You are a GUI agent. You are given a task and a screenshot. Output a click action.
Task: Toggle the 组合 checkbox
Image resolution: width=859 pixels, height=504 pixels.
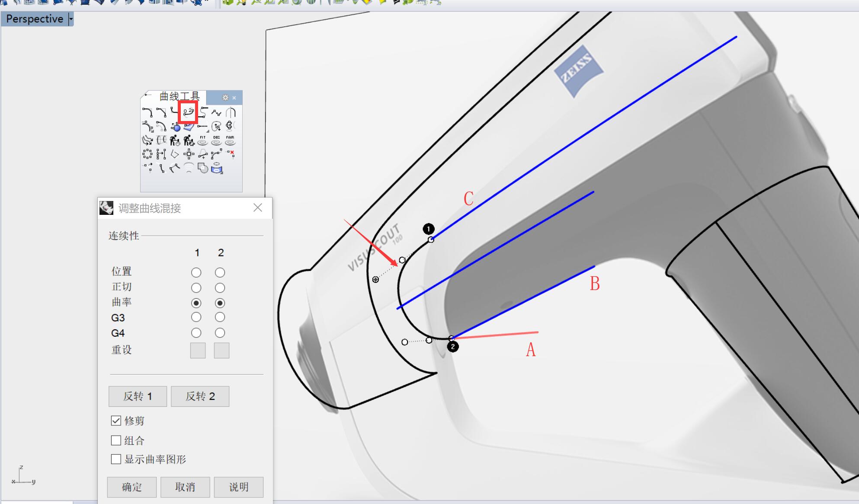(116, 440)
